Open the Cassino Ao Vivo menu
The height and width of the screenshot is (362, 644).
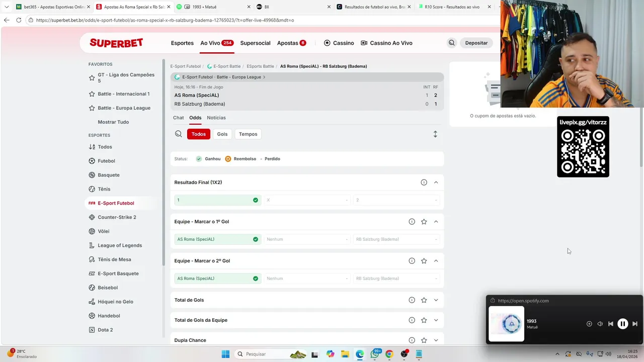[386, 43]
